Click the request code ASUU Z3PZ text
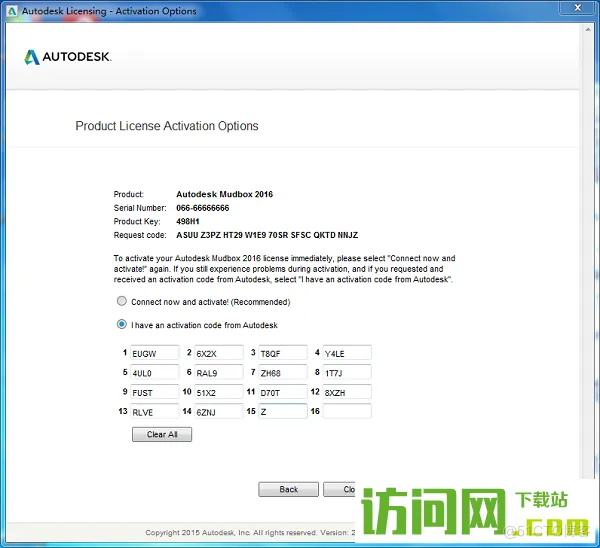 (267, 235)
